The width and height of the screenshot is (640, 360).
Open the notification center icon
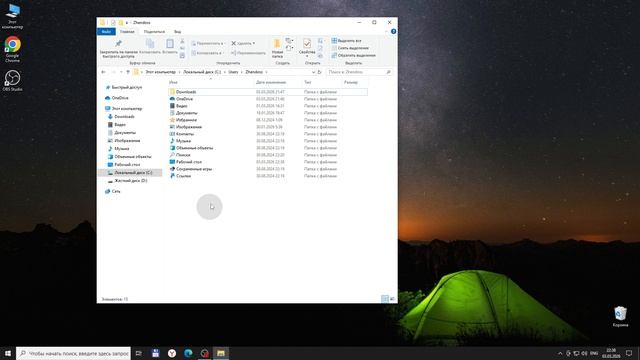(x=629, y=353)
